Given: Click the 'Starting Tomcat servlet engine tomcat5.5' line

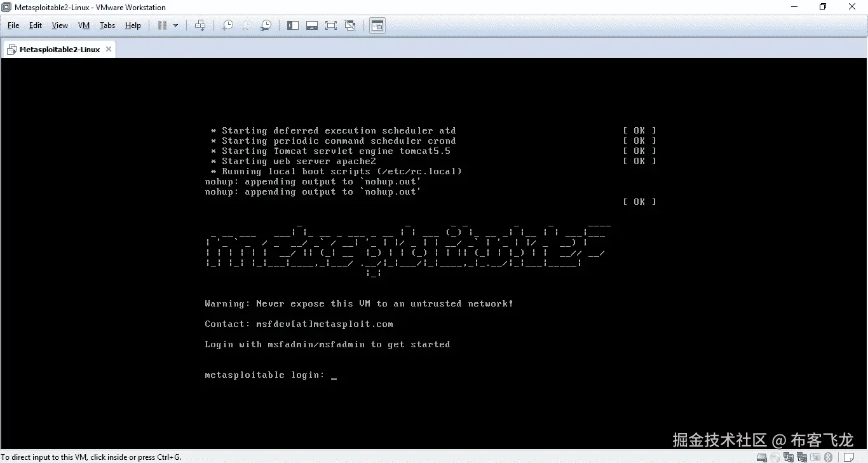Looking at the screenshot, I should [x=331, y=151].
